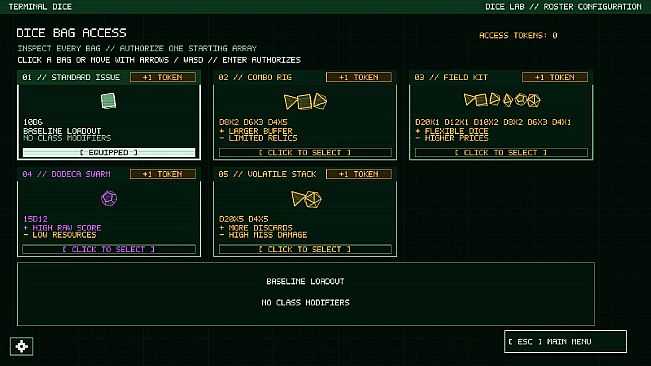Click the "D20X5 D4X5" dice list

(243, 219)
